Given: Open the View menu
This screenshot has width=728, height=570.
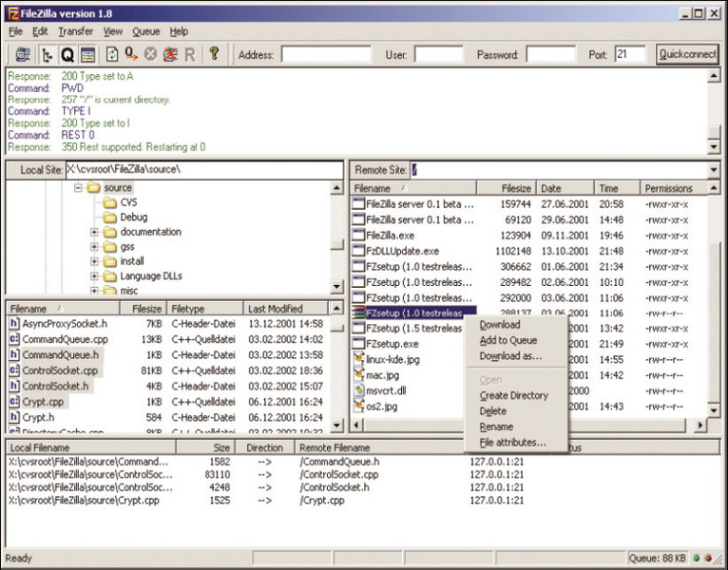Looking at the screenshot, I should [x=113, y=31].
